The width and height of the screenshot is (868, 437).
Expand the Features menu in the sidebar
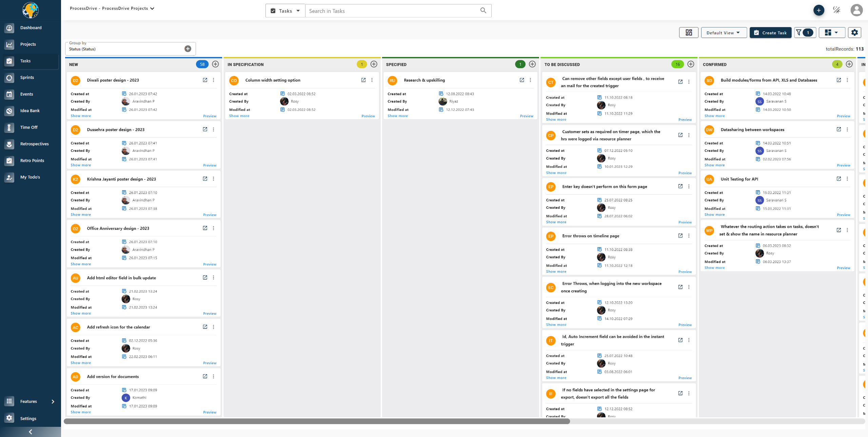click(x=28, y=401)
